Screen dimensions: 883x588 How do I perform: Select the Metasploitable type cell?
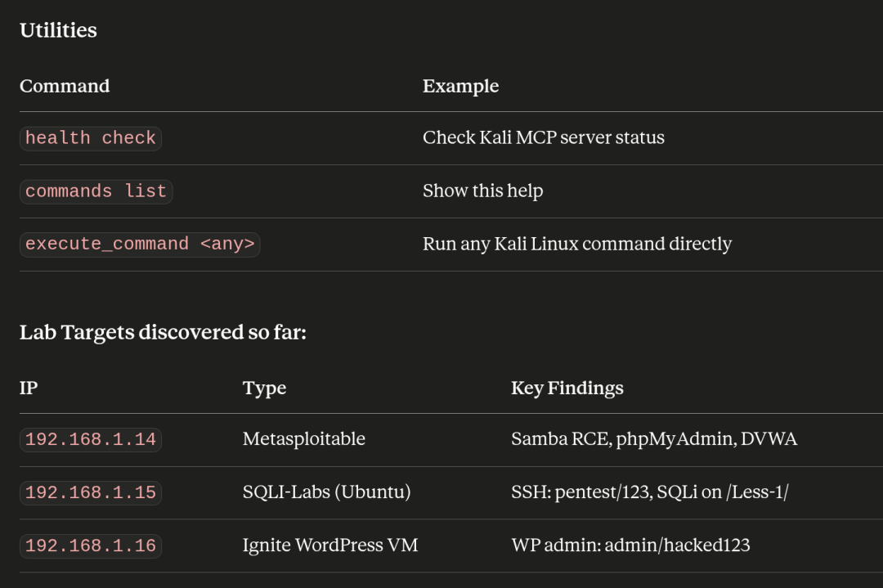click(x=304, y=438)
